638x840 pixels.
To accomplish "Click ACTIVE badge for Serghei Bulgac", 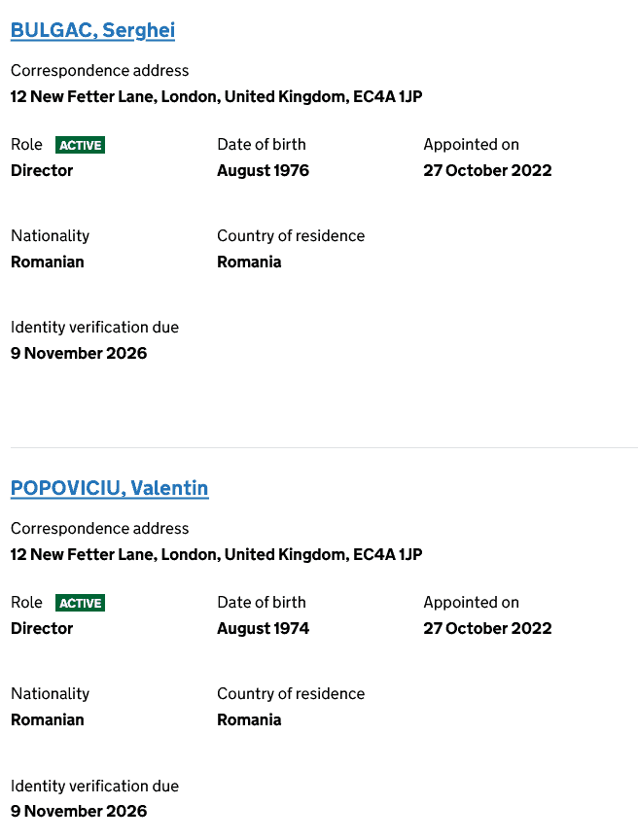I will click(80, 145).
